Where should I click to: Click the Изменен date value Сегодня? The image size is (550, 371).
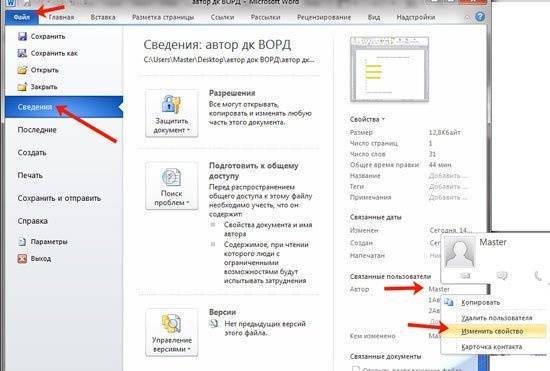(x=451, y=230)
